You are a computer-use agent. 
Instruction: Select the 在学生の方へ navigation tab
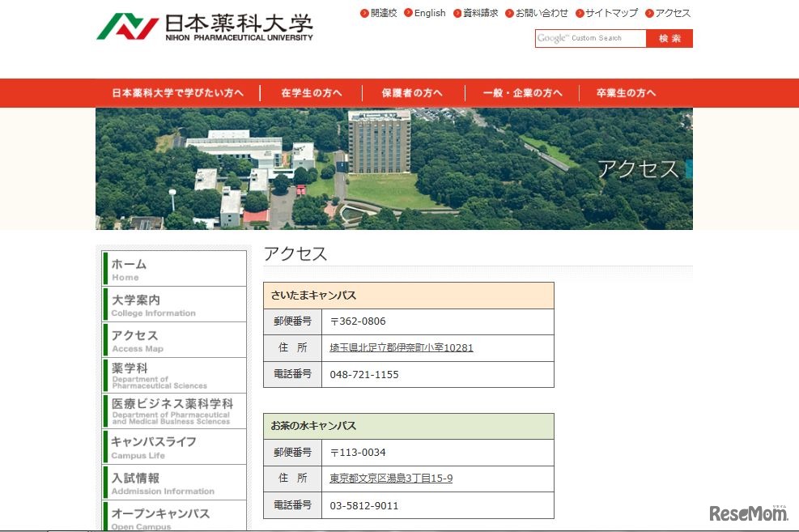point(311,92)
